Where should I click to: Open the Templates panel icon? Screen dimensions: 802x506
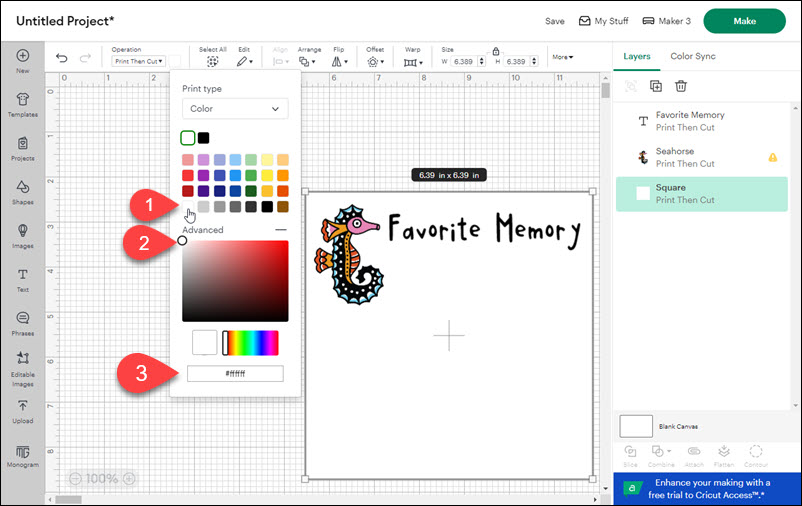click(x=22, y=100)
